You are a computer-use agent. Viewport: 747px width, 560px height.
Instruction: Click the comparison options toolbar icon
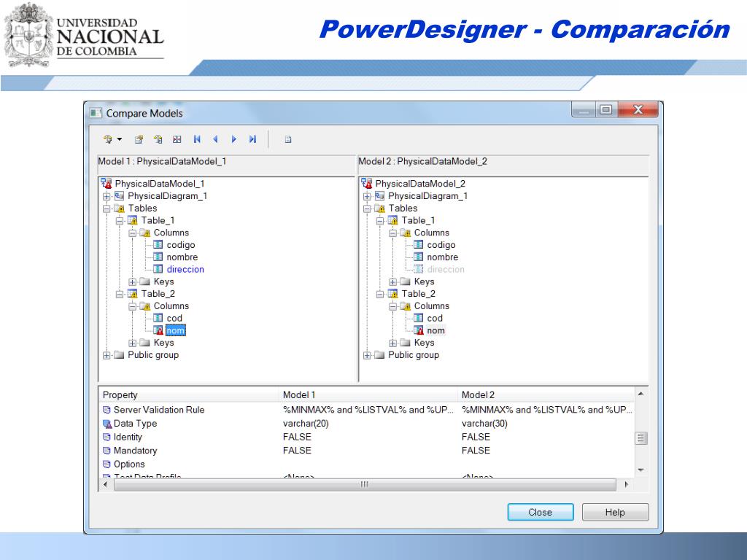click(158, 139)
